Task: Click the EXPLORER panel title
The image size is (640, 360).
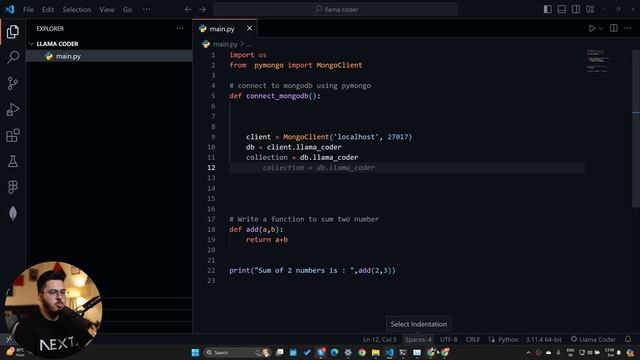Action: tap(50, 29)
